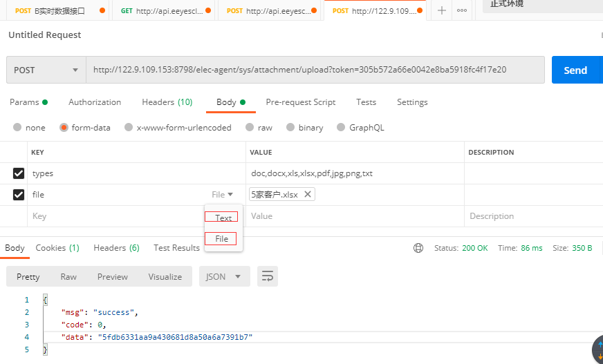
Task: Open the Tests tab
Action: click(366, 102)
